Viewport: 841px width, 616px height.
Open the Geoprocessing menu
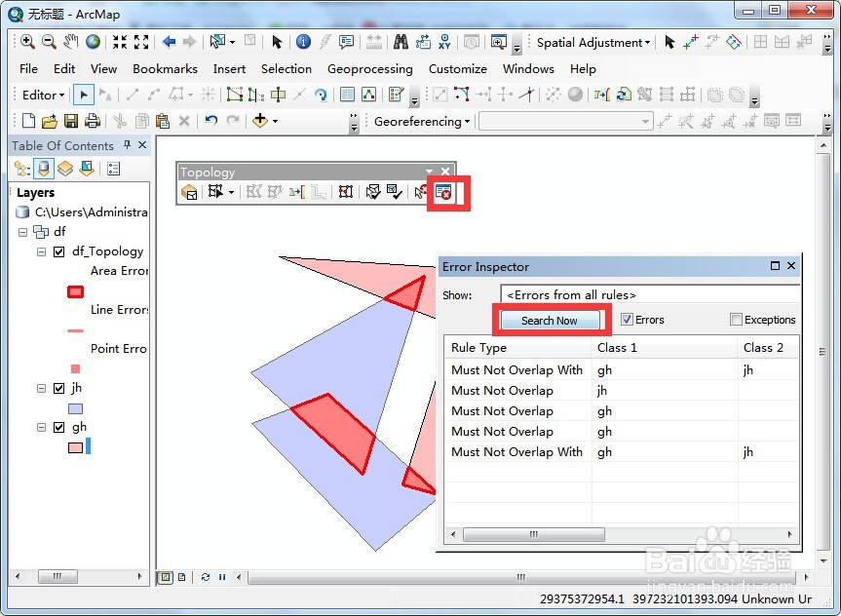[x=370, y=69]
